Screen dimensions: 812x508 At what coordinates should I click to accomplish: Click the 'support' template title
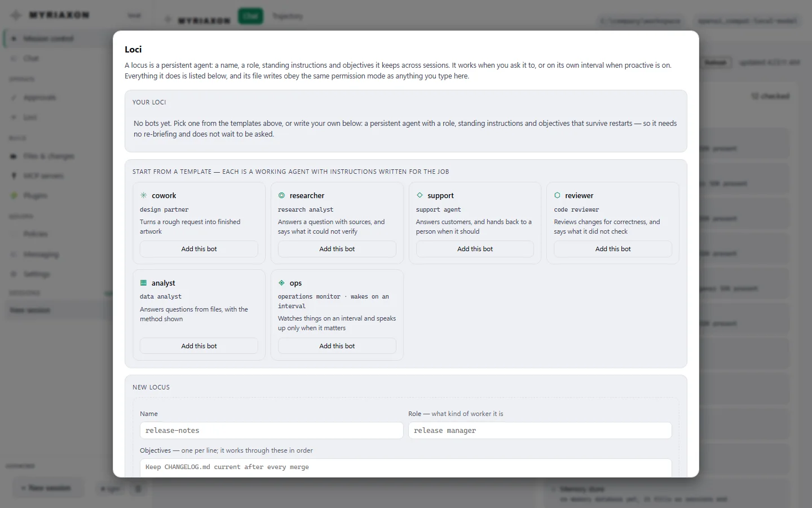(440, 196)
